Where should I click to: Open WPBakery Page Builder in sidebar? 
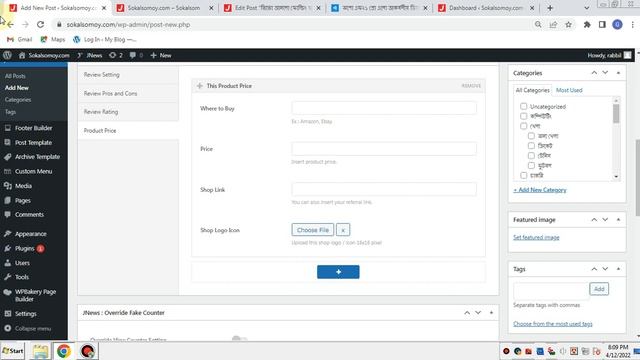35,295
